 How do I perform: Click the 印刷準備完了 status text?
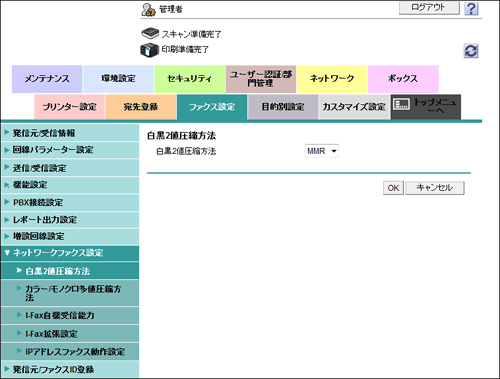click(185, 49)
